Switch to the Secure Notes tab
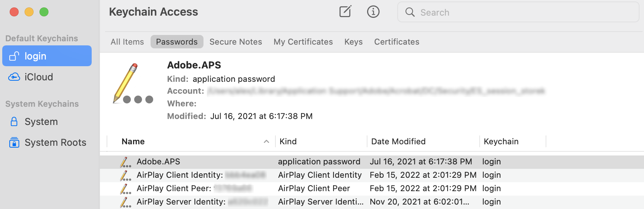644x209 pixels. (236, 42)
